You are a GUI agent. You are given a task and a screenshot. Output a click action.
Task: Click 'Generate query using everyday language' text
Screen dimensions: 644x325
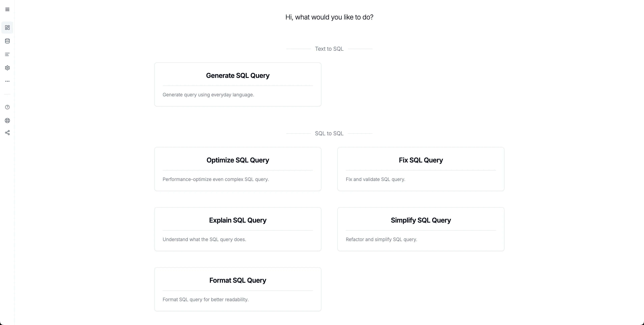pos(208,95)
